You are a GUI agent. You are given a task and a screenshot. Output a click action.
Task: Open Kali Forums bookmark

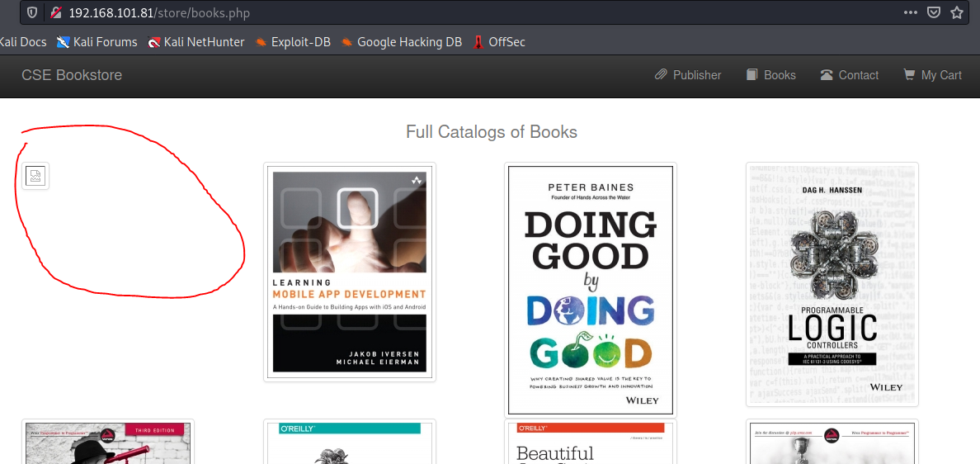tap(97, 41)
